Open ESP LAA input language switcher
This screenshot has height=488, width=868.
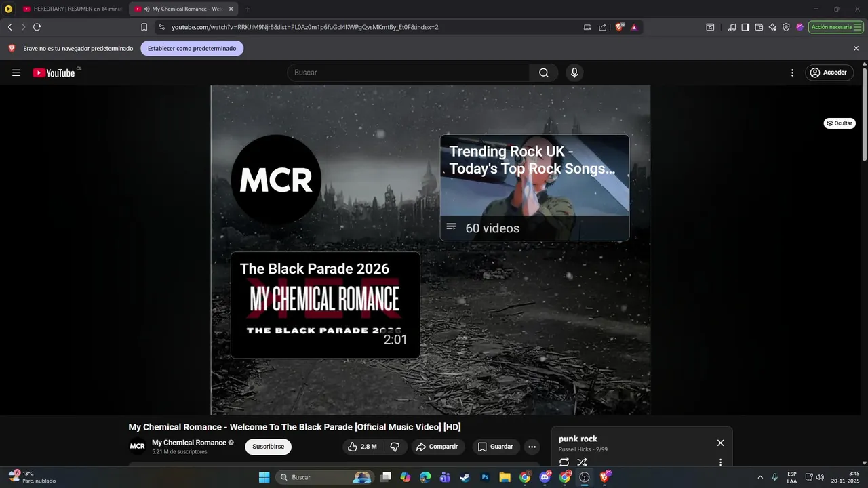(x=792, y=477)
